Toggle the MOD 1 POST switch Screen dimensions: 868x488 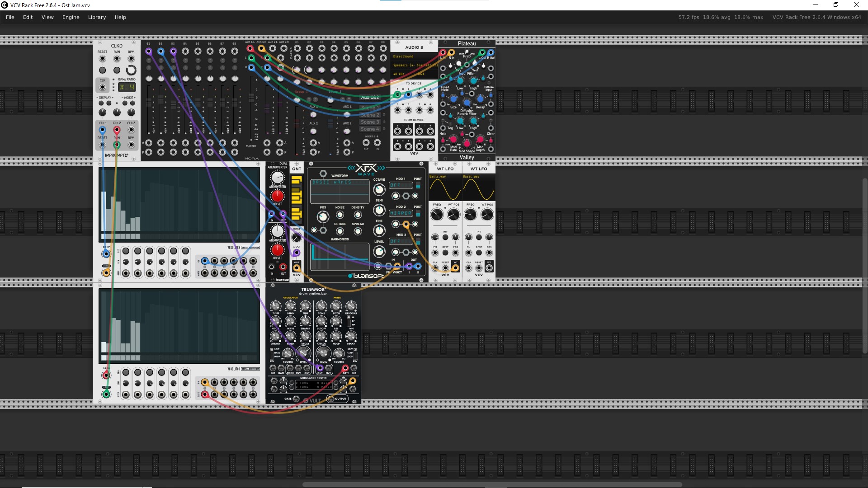click(x=418, y=185)
